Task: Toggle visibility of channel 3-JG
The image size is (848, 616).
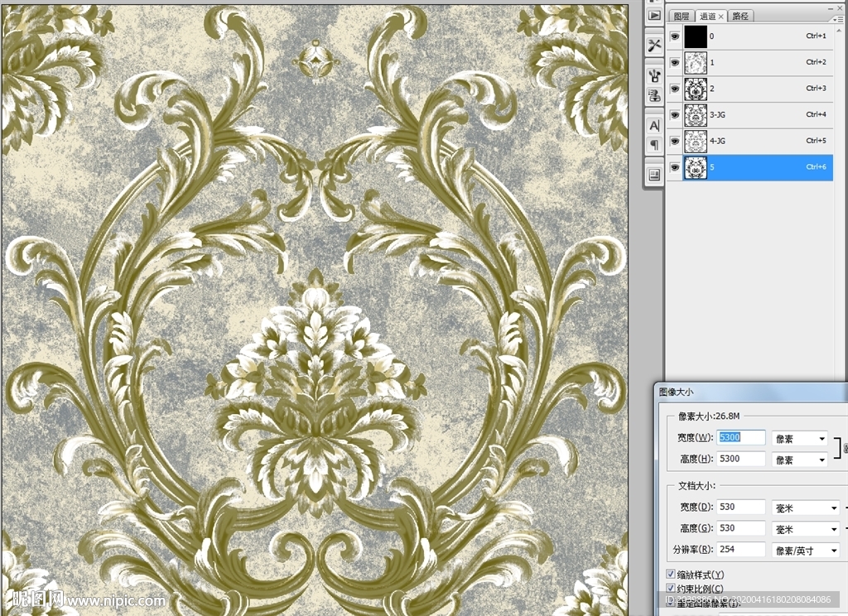Action: click(x=675, y=115)
